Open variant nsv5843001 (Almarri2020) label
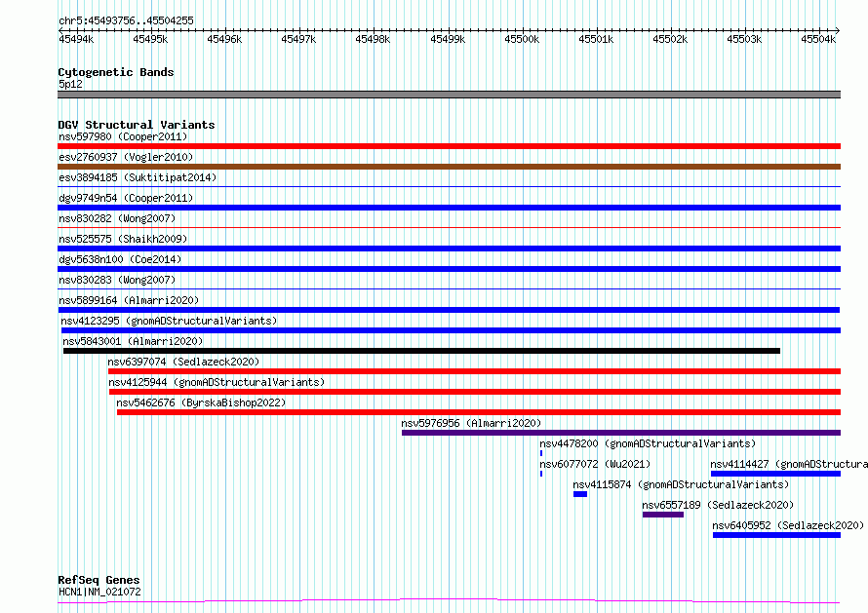 pyautogui.click(x=133, y=341)
